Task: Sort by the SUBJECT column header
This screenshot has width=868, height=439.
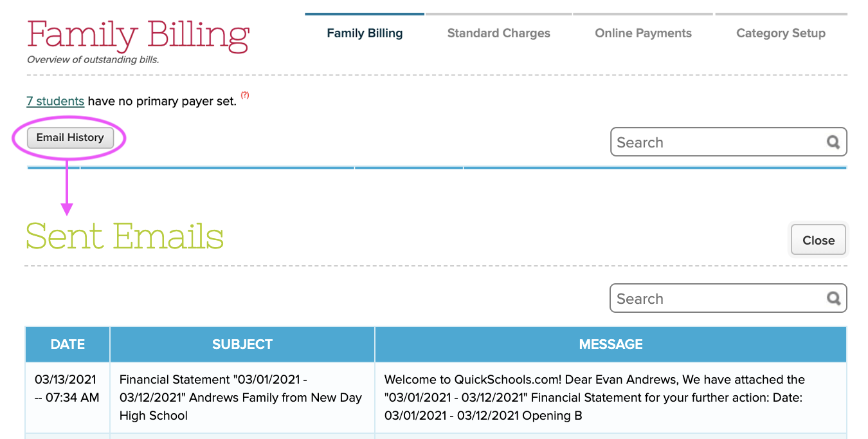Action: pyautogui.click(x=242, y=344)
